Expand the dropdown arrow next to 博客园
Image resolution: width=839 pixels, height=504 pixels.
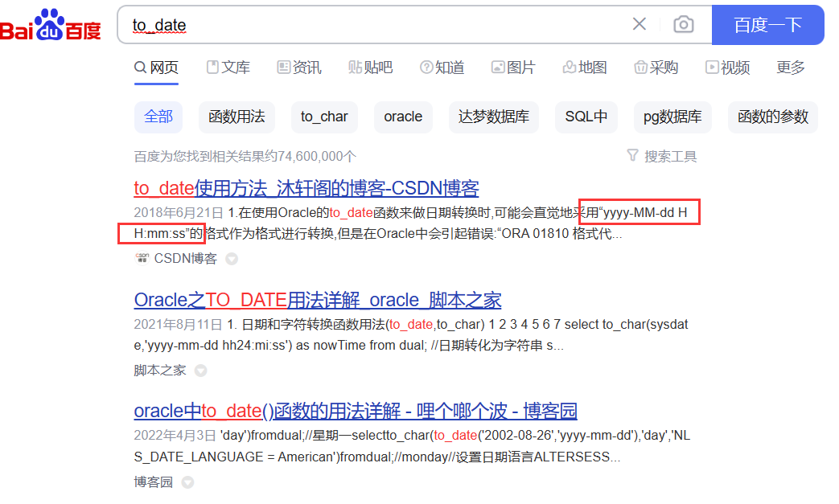pos(187,482)
